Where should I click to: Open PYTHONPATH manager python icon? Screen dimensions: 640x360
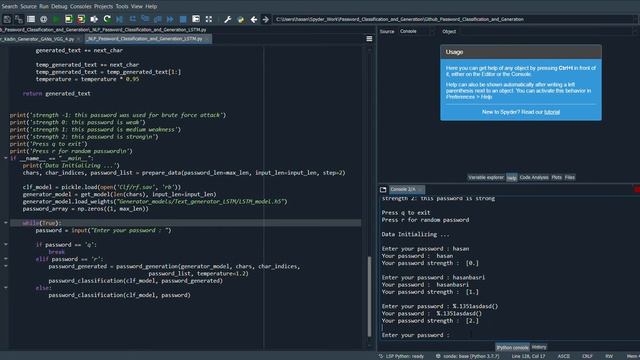pyautogui.click(x=240, y=19)
